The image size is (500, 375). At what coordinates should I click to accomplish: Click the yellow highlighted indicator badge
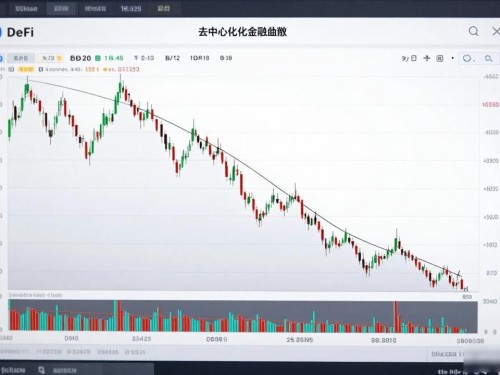point(26,69)
